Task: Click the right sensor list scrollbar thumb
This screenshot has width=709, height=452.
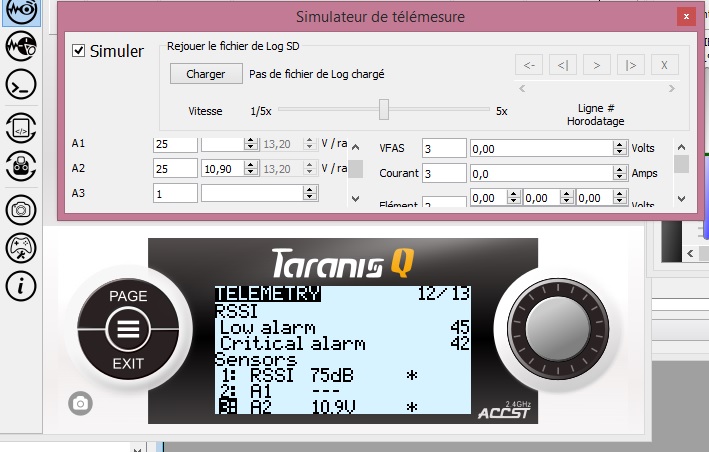Action: (681, 164)
